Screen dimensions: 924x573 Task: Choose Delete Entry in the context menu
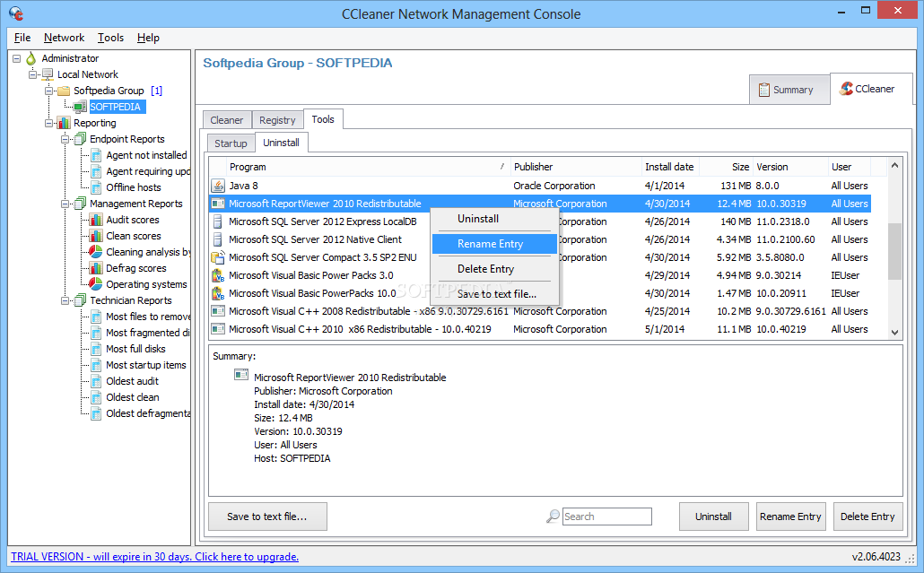pyautogui.click(x=494, y=269)
